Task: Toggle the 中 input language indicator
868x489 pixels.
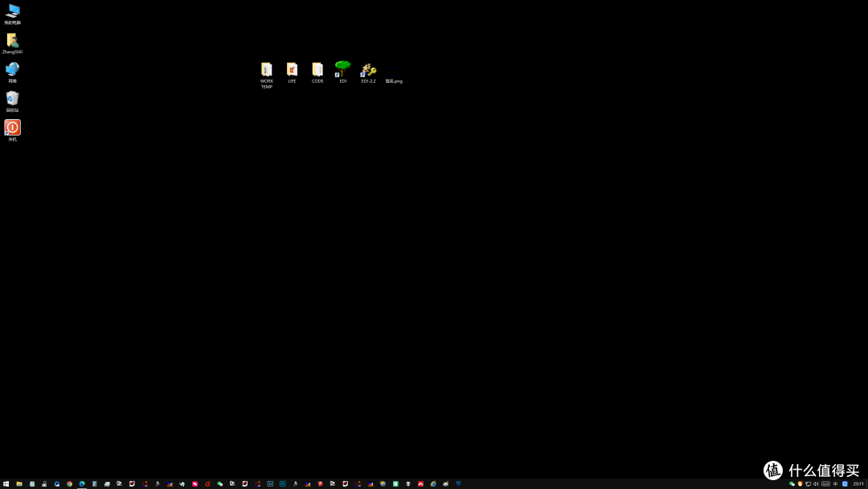Action: point(835,483)
